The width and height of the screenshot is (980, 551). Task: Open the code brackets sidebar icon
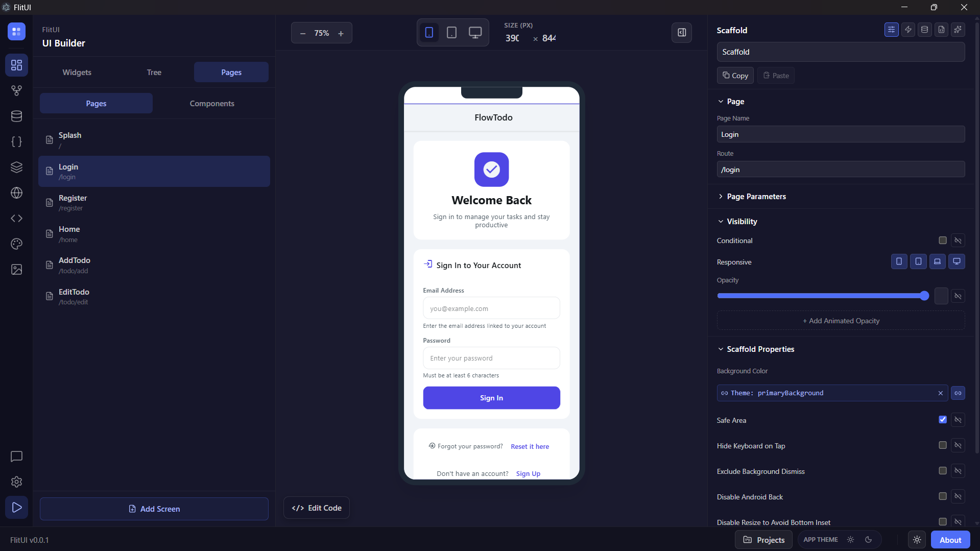(16, 218)
